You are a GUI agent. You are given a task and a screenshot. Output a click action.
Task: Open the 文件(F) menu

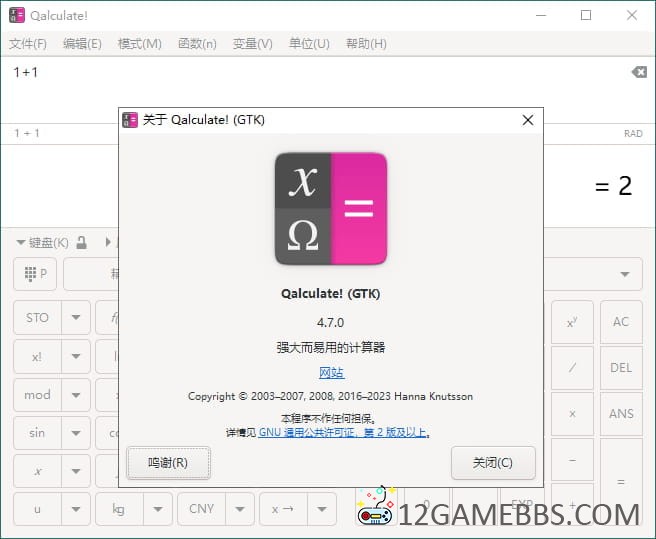coord(28,44)
